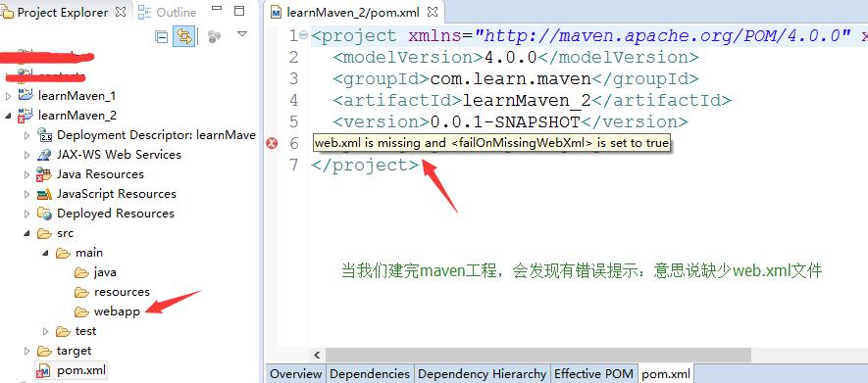
Task: Select the target folder
Action: (x=75, y=351)
